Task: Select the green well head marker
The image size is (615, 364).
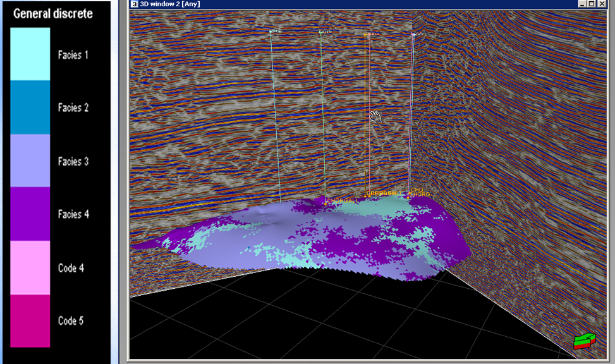Action: point(320,32)
